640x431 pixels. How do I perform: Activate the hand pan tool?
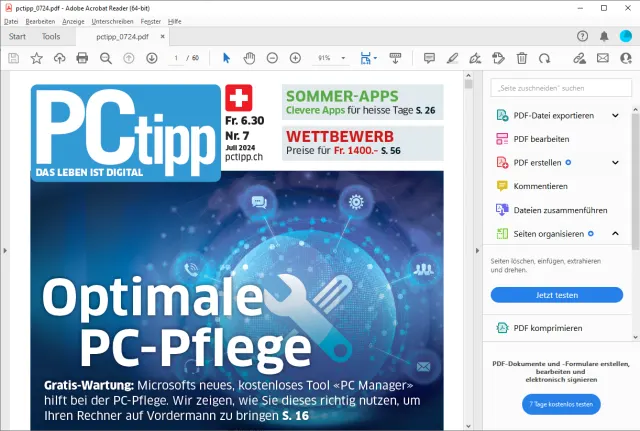pyautogui.click(x=249, y=58)
